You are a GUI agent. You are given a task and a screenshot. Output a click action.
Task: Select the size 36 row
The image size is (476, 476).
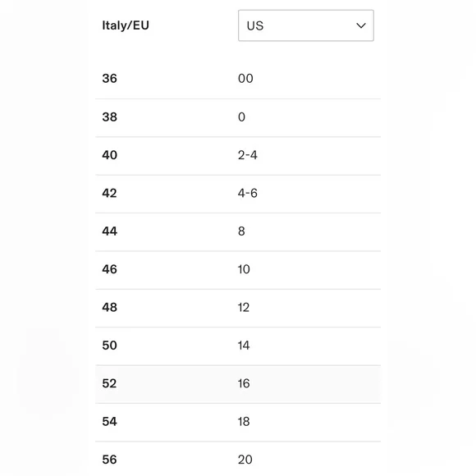click(238, 79)
